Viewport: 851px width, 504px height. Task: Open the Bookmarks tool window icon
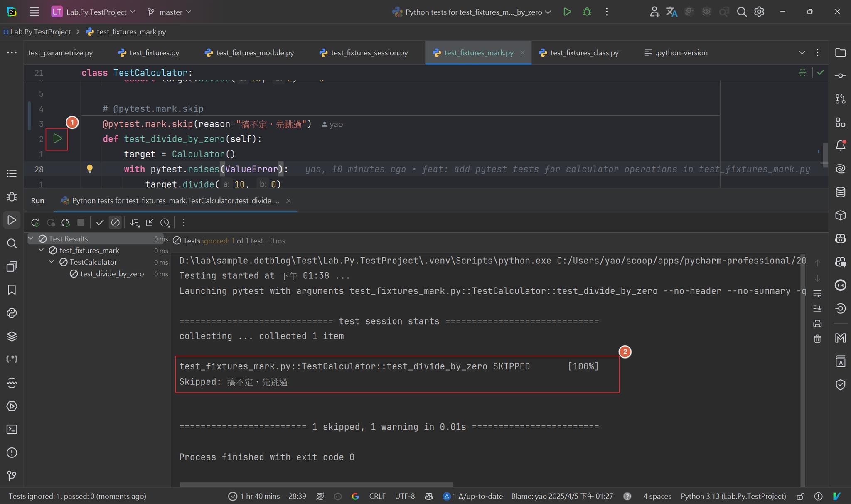point(12,290)
